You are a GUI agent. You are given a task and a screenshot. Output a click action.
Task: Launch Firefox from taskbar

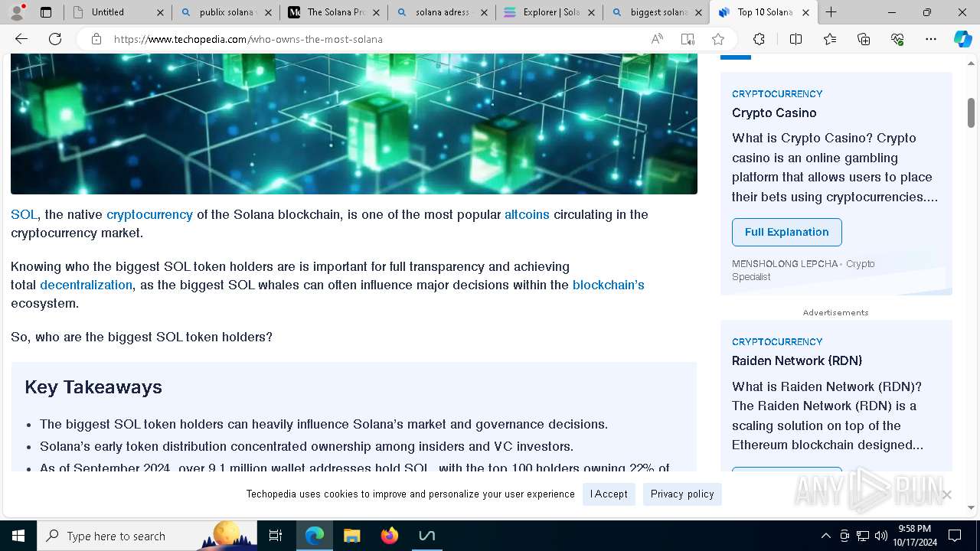389,536
